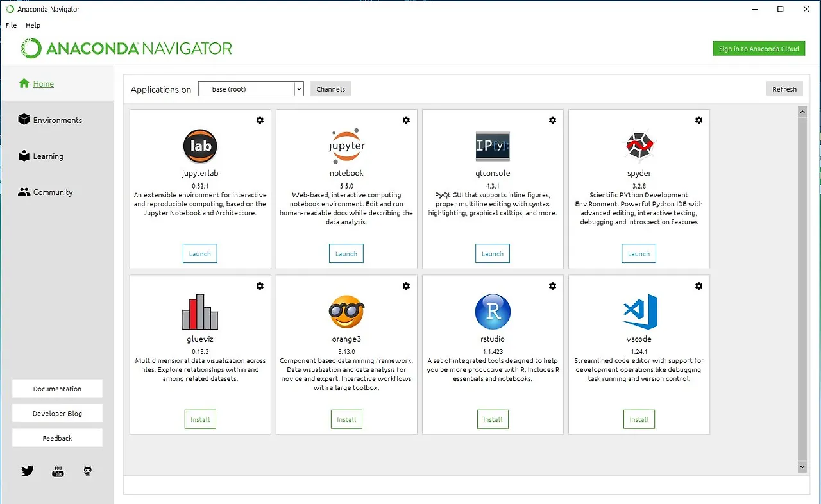Install vscode
The image size is (821, 504).
pos(639,419)
